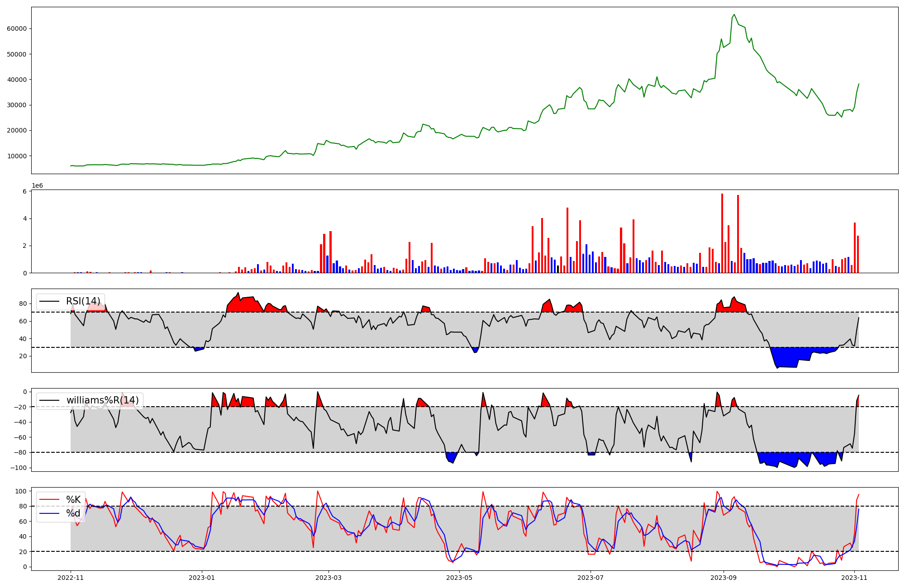
Task: Click the williams%R(14) legend label
Action: [x=102, y=400]
